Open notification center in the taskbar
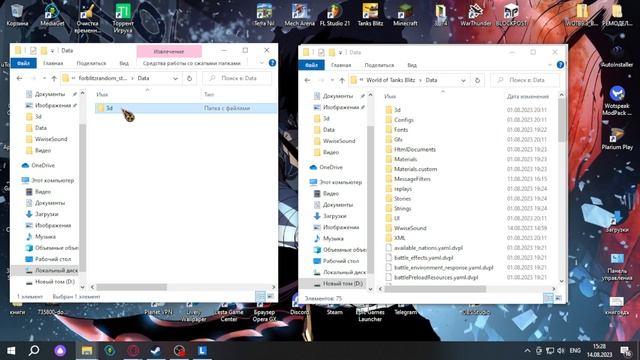The width and height of the screenshot is (640, 360). click(624, 351)
